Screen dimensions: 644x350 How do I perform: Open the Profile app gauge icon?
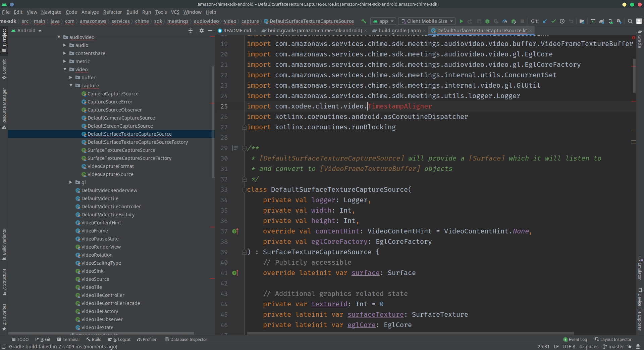coord(505,21)
